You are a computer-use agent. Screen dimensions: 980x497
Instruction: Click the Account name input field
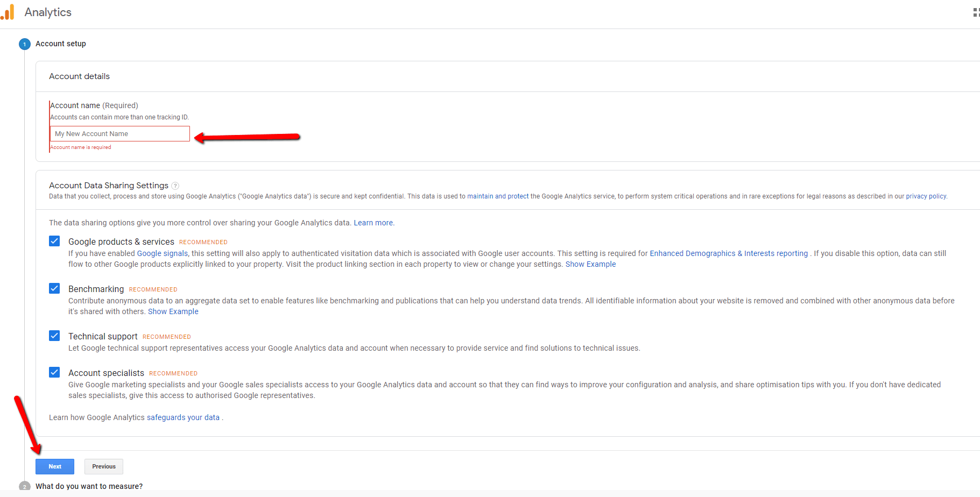(x=120, y=134)
